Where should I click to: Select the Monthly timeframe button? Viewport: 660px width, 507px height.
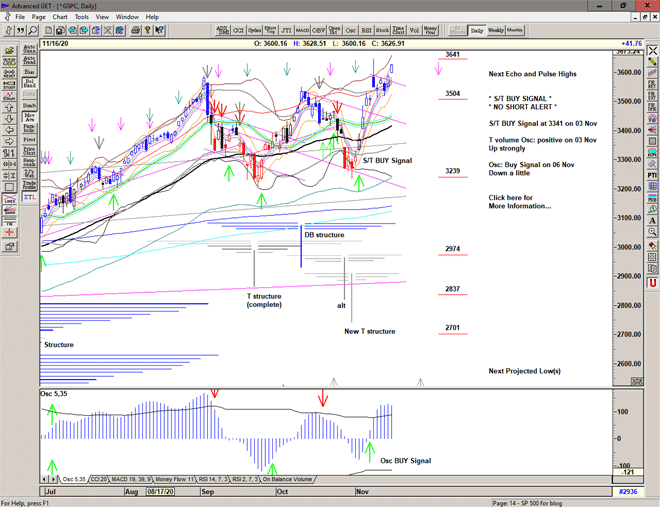[x=515, y=31]
